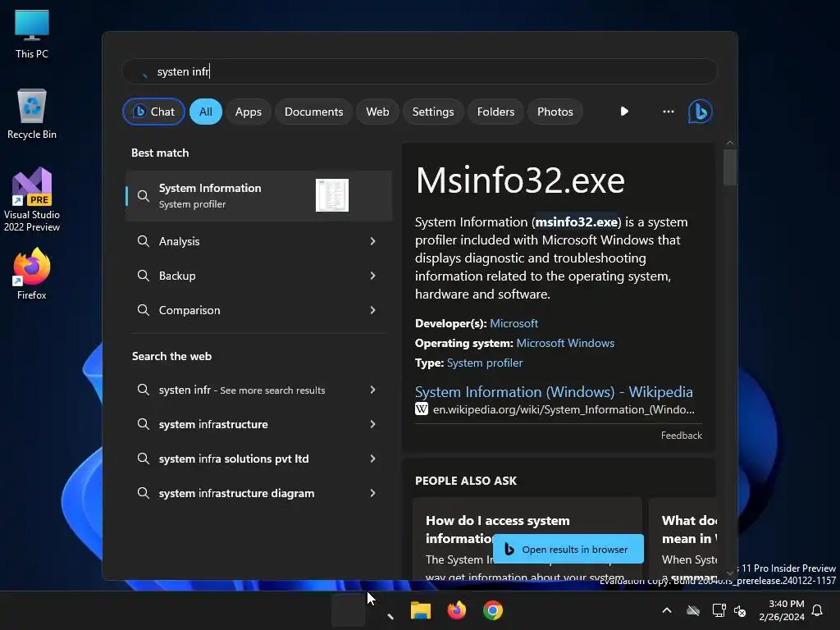This screenshot has height=630, width=840.
Task: Follow the System profiler type link
Action: click(x=485, y=363)
